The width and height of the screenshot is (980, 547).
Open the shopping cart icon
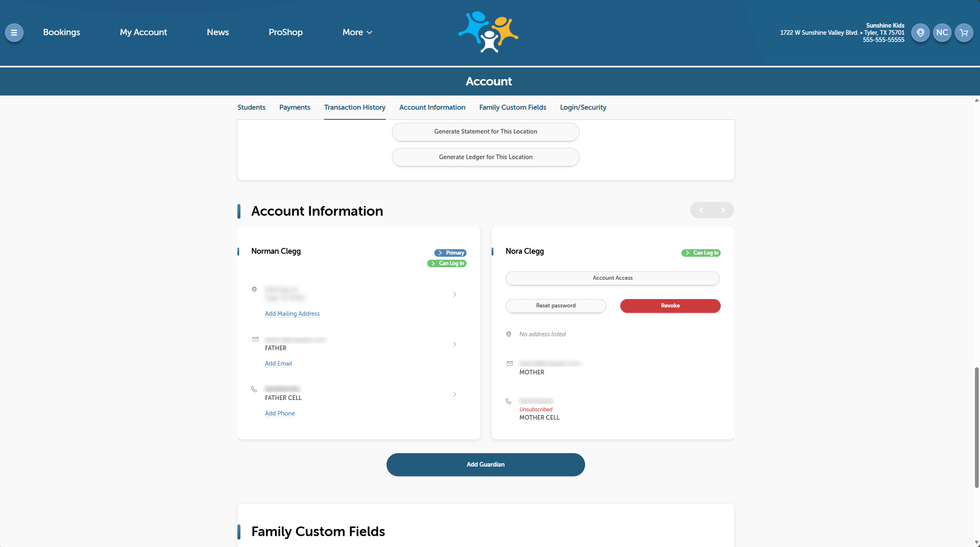(x=964, y=33)
